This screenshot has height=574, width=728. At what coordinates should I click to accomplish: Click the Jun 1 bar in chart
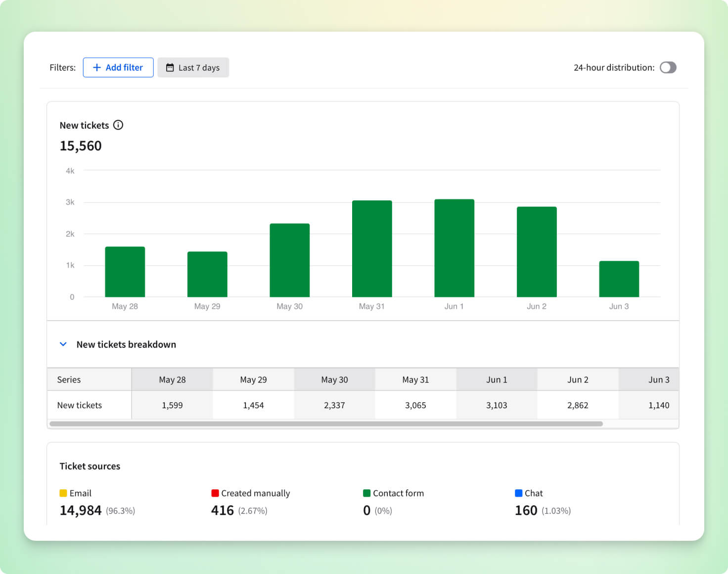coord(454,248)
